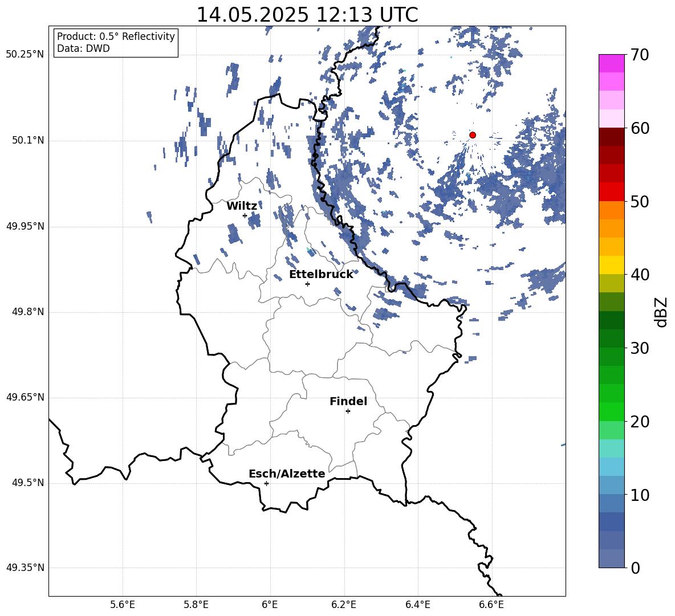Click the Ettelbruck station cross marker
The width and height of the screenshot is (675, 616).
307,284
